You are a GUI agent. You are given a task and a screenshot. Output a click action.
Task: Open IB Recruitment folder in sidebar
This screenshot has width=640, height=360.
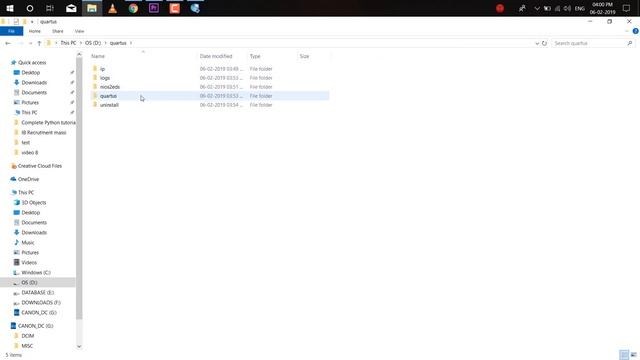[x=44, y=133]
